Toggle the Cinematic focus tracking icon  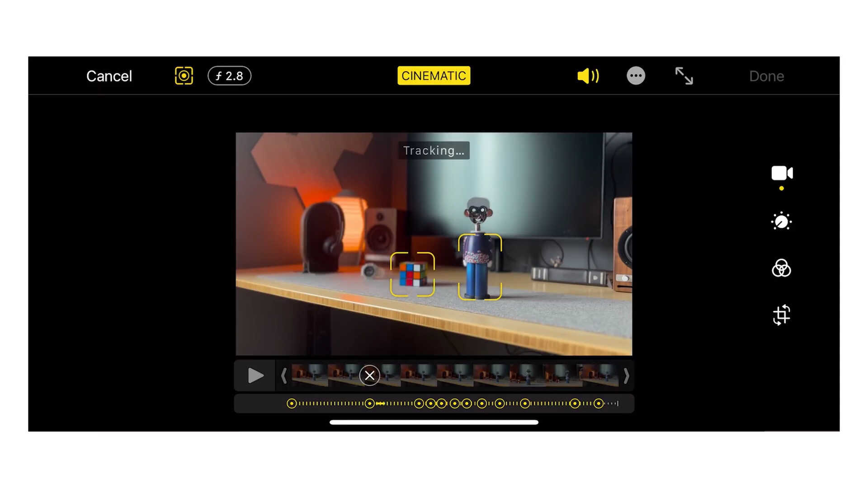click(184, 75)
